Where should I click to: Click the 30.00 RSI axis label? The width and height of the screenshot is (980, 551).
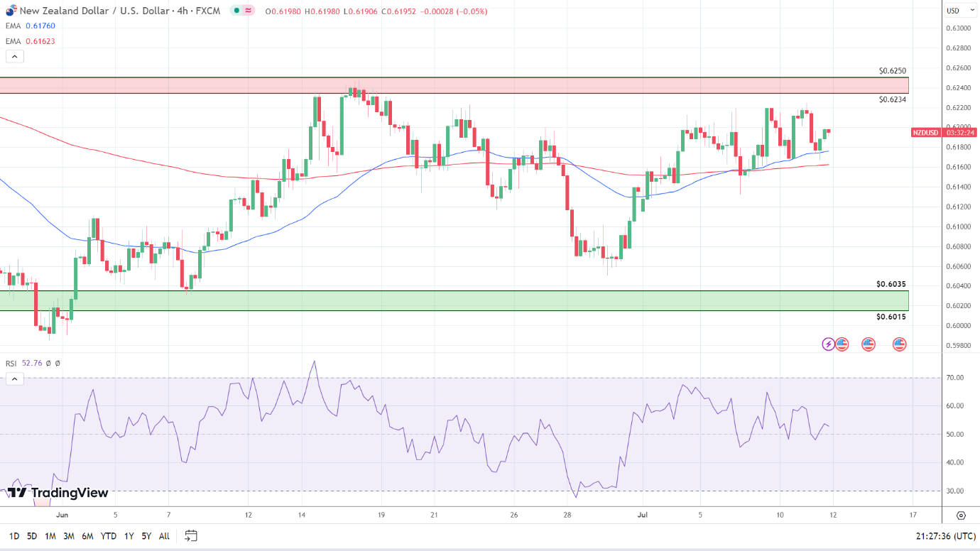(954, 491)
